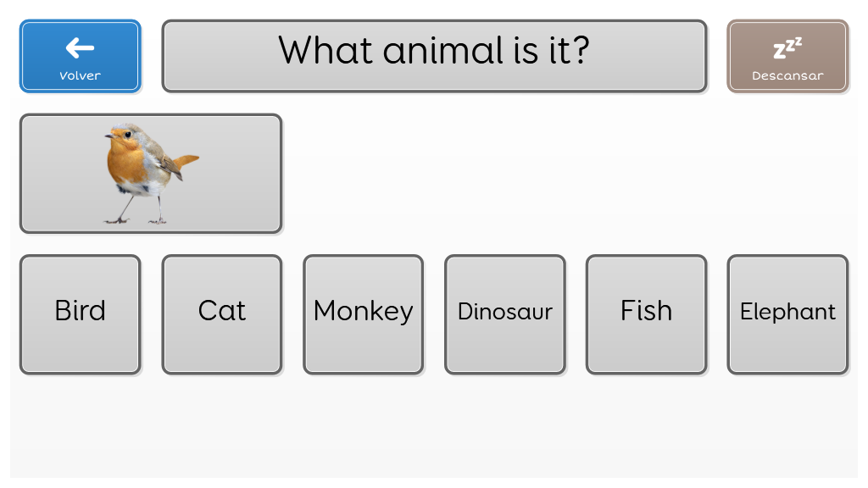Click the left arrow icon on Volver
This screenshot has width=868, height=488.
coord(81,48)
